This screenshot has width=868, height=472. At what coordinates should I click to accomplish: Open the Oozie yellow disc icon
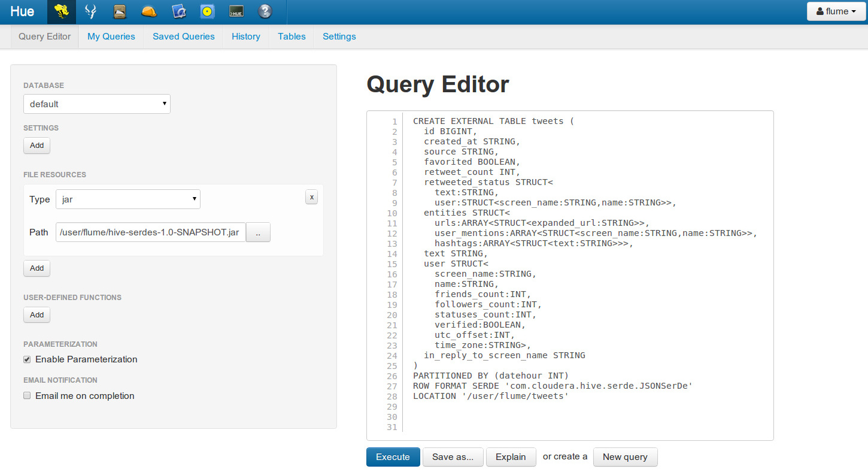[x=207, y=11]
